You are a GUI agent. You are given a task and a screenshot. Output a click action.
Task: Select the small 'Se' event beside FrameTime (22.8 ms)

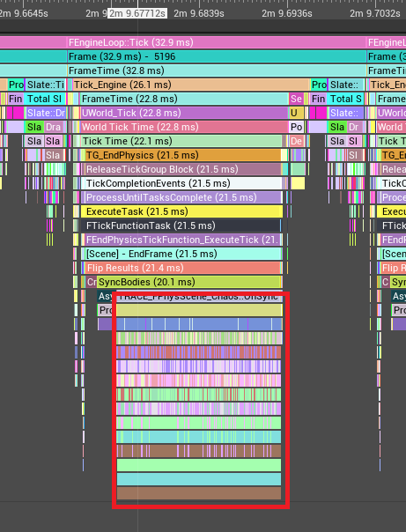pos(297,99)
